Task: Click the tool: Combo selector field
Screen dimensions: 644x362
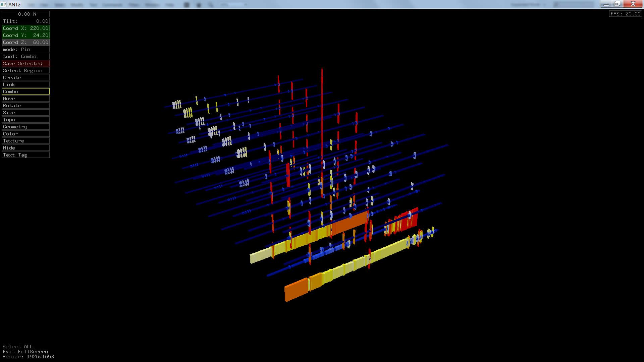Action: (25, 56)
